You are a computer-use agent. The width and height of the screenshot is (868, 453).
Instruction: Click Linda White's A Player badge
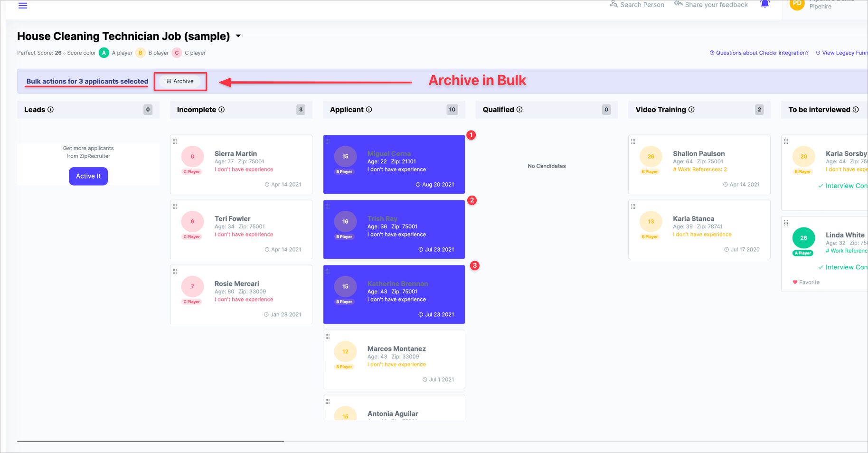coord(803,253)
